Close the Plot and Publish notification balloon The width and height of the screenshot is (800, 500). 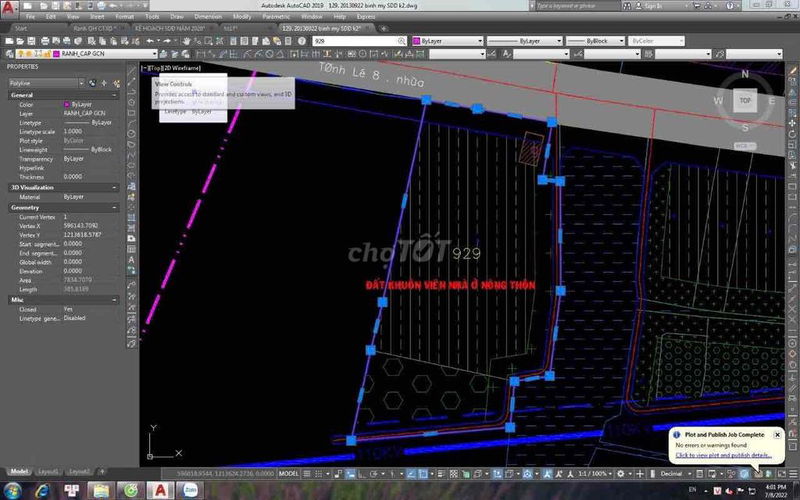[x=776, y=435]
